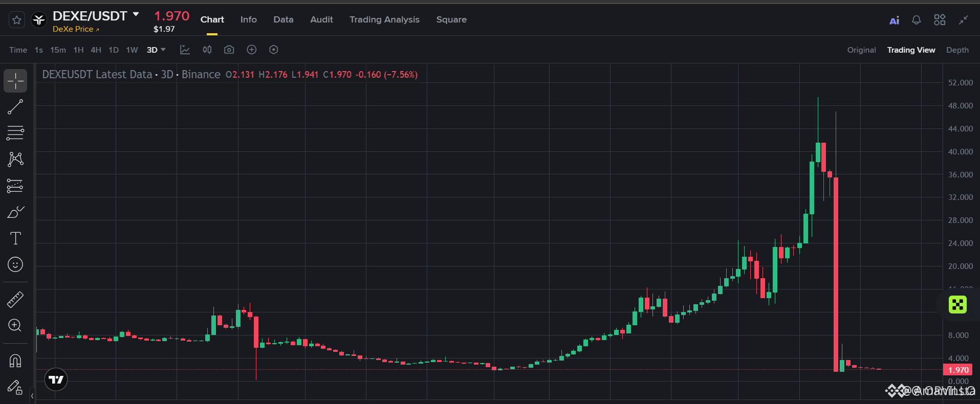980x404 pixels.
Task: Click the $1.97 price under ticker
Action: [x=164, y=29]
